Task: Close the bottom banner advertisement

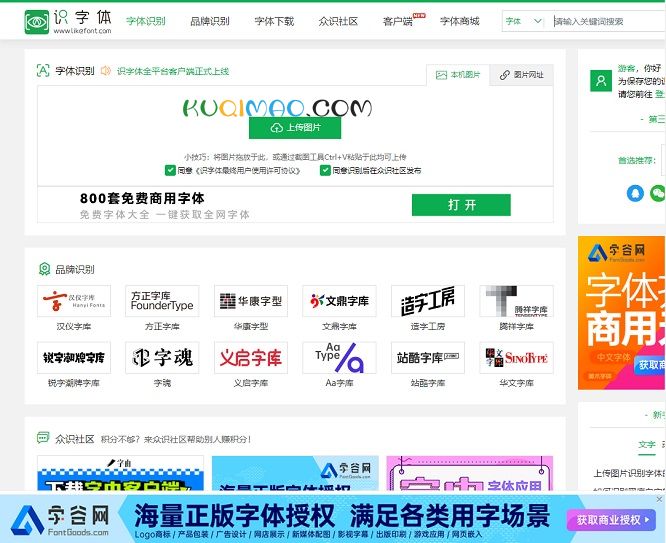Action: tap(660, 499)
